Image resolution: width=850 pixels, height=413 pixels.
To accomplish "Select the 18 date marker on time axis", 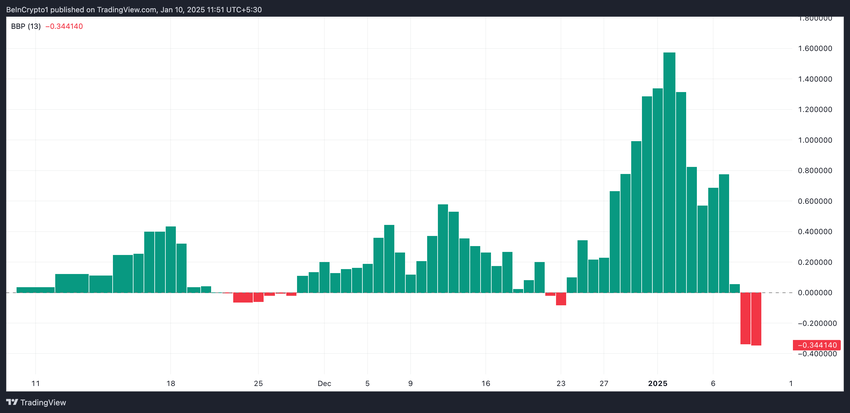I will pos(171,384).
